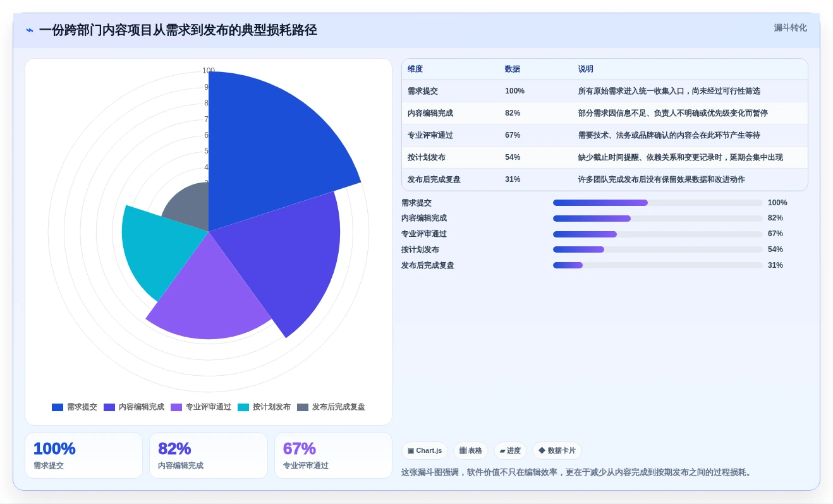Viewport: 833px width, 504px height.
Task: Click the 需求提交 100% progress bar
Action: click(658, 203)
